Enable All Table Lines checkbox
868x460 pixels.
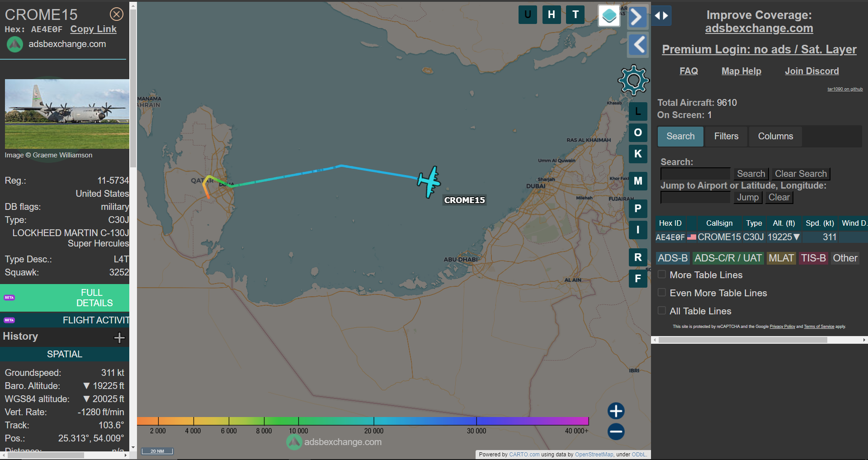(x=662, y=310)
